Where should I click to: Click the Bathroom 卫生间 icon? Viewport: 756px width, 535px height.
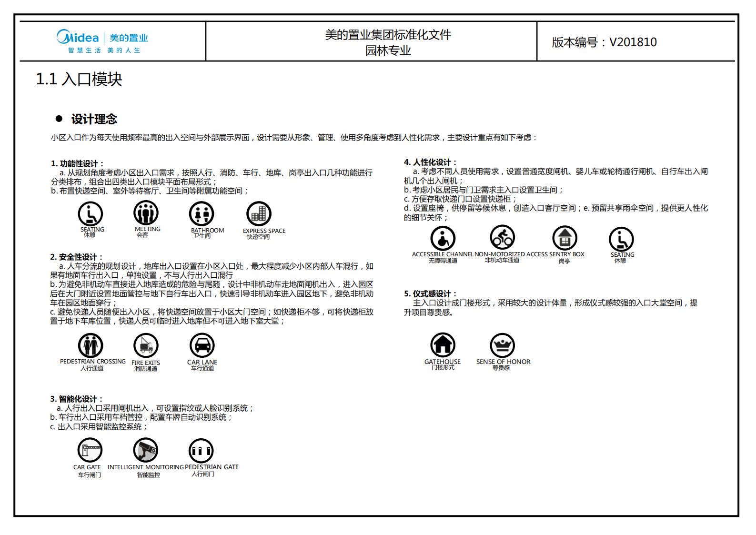click(x=202, y=214)
